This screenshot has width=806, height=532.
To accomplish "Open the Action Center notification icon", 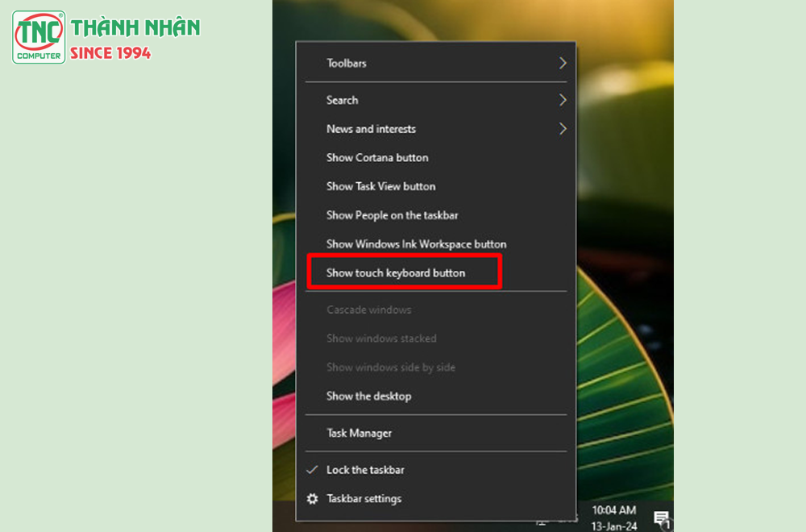I will pyautogui.click(x=661, y=518).
